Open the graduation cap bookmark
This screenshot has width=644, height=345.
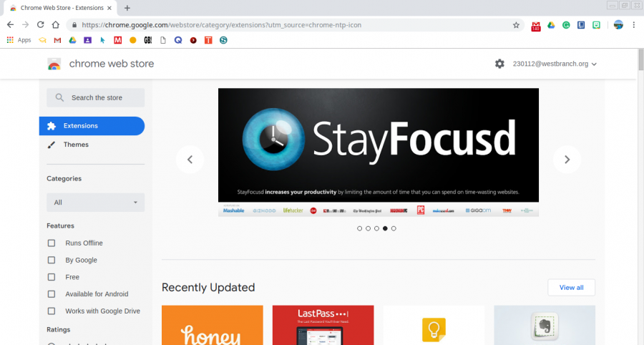coord(42,40)
